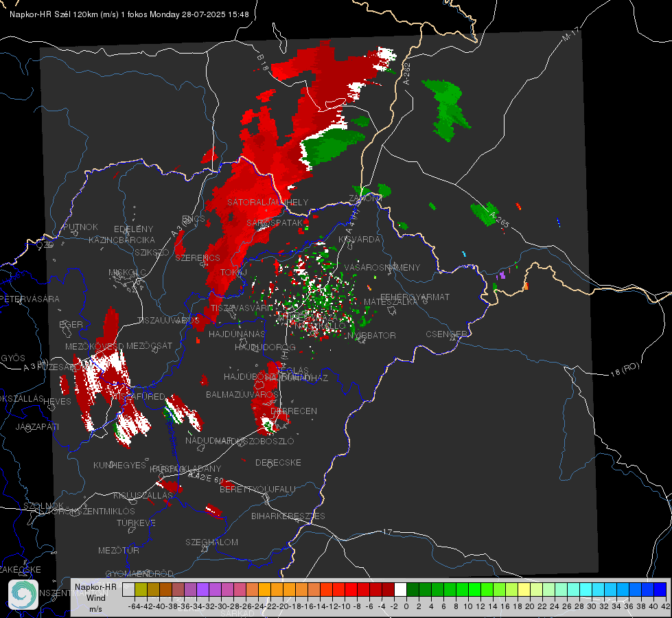Viewport: 672px width, 618px height.
Task: Click the swirl logo icon beside the legend
Action: click(x=23, y=595)
